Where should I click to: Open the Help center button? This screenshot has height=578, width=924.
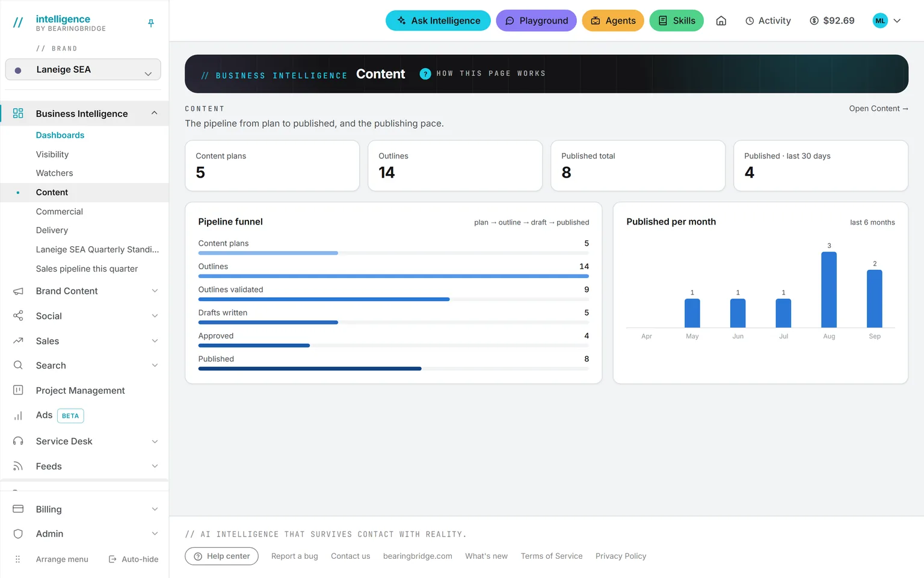point(221,556)
